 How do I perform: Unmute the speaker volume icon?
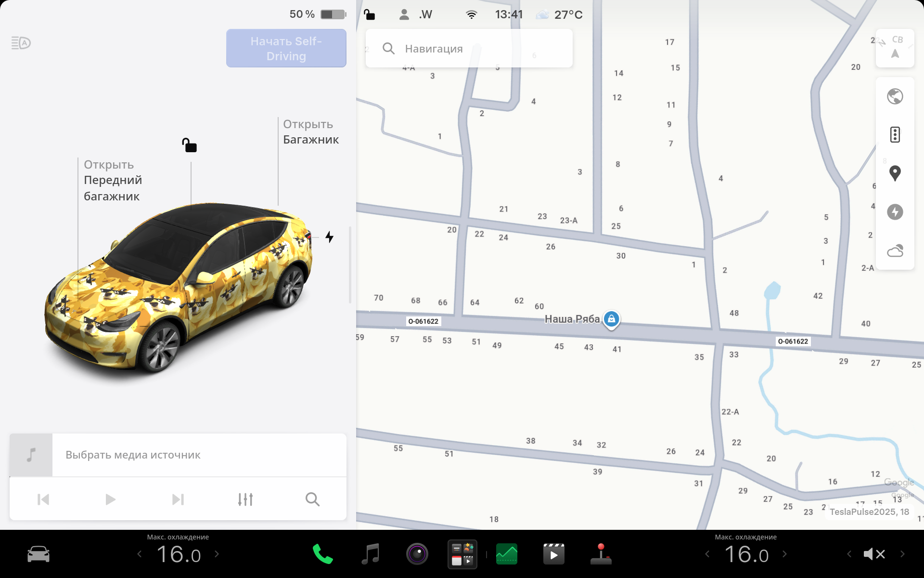(874, 554)
